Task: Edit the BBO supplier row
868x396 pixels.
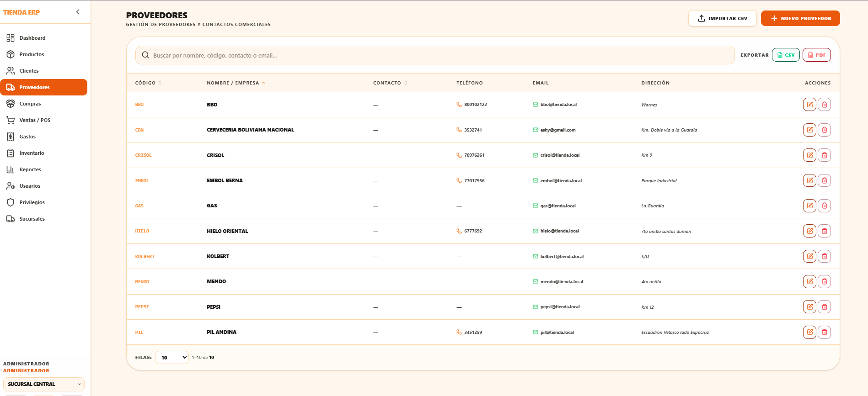Action: [x=809, y=105]
